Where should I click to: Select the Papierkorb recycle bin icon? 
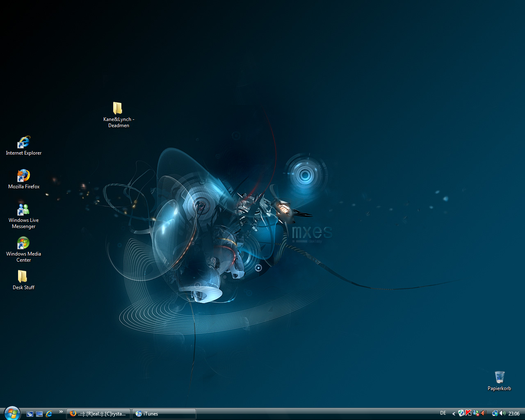[499, 381]
